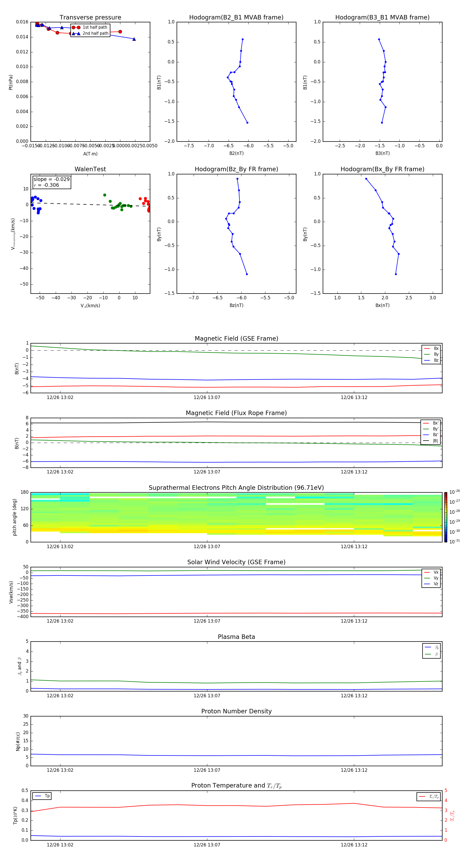Click the "Hodogram(Bx_By FR frame)" title
Image resolution: width=473 pixels, height=868 pixels.
pyautogui.click(x=382, y=169)
